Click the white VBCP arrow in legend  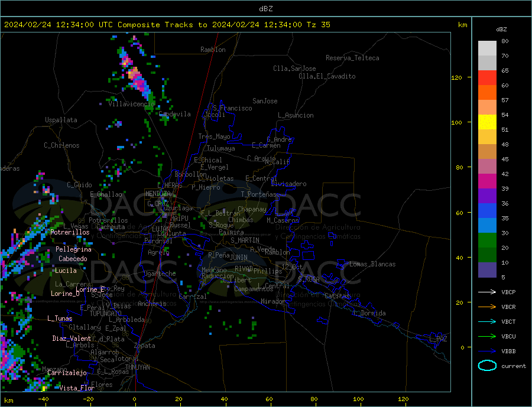click(x=487, y=292)
